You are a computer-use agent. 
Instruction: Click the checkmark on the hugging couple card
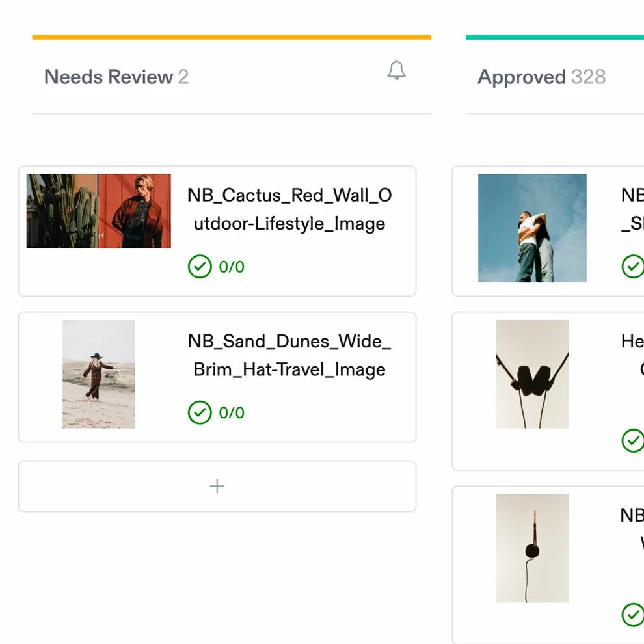(633, 267)
